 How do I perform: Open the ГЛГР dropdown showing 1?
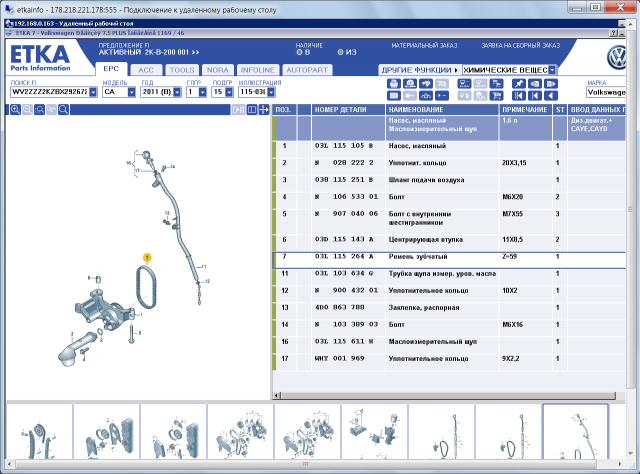(203, 92)
